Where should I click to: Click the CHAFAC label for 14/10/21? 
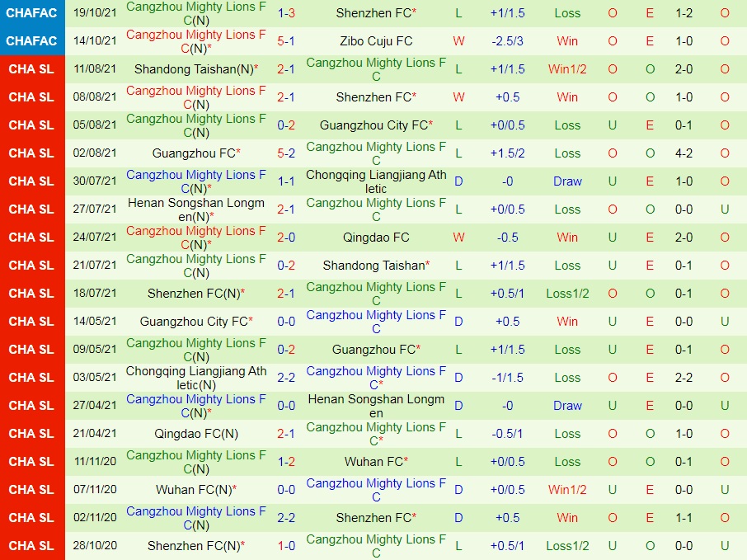pos(31,41)
